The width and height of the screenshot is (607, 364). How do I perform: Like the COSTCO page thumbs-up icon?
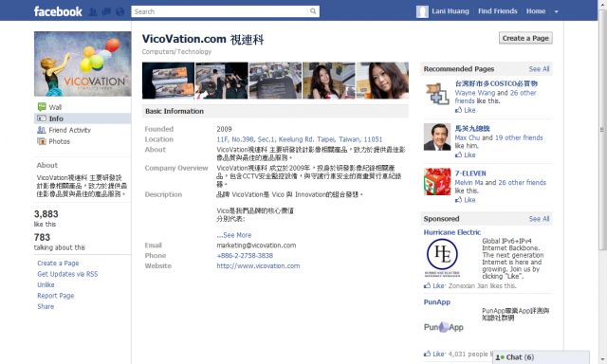[x=458, y=110]
